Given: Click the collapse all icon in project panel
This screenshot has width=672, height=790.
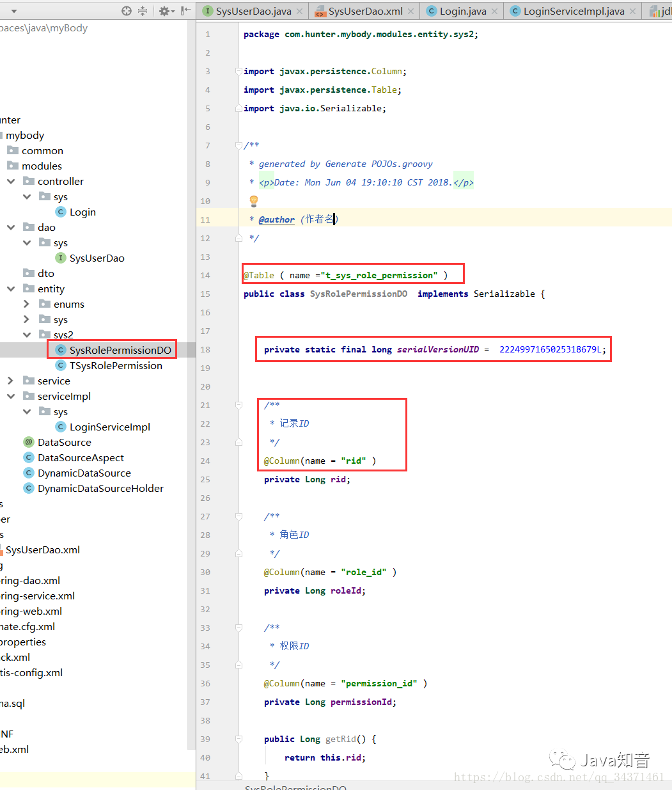Looking at the screenshot, I should pyautogui.click(x=143, y=11).
